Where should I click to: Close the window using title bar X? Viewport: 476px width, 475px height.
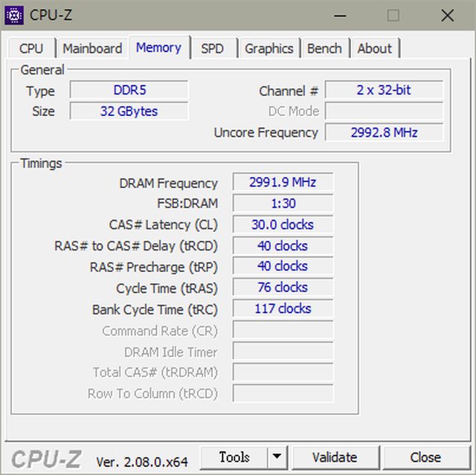[447, 15]
